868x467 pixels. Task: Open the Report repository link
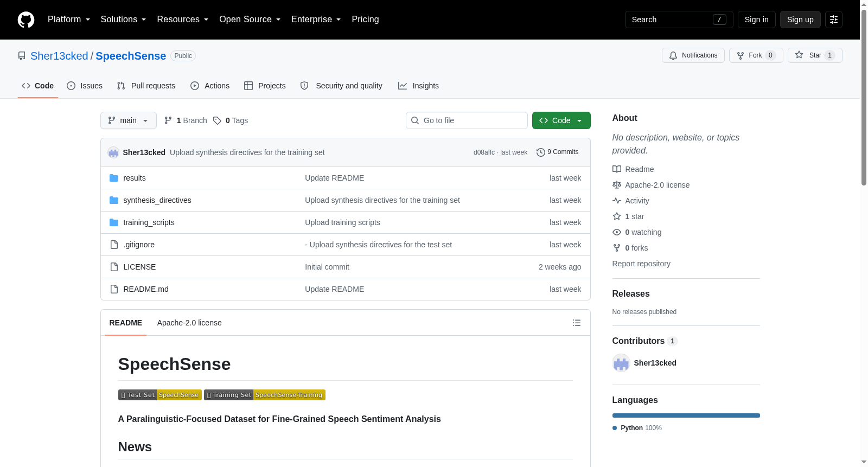641,264
